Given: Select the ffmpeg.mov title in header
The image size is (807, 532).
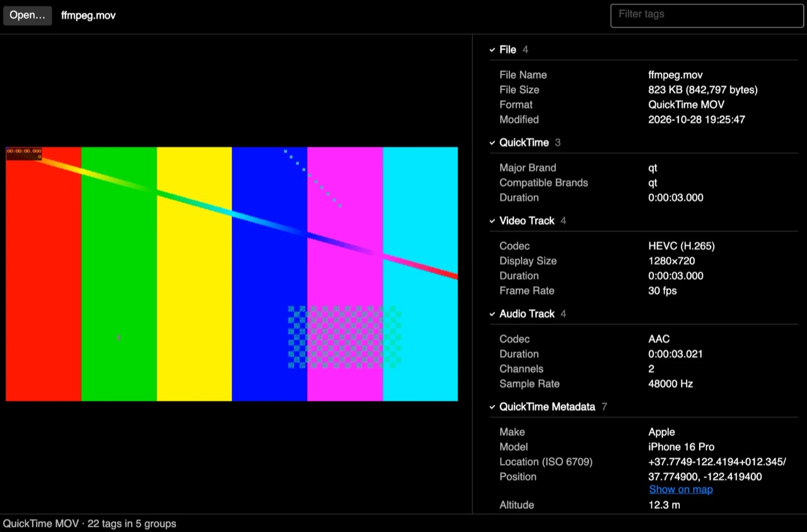Looking at the screenshot, I should pos(88,15).
